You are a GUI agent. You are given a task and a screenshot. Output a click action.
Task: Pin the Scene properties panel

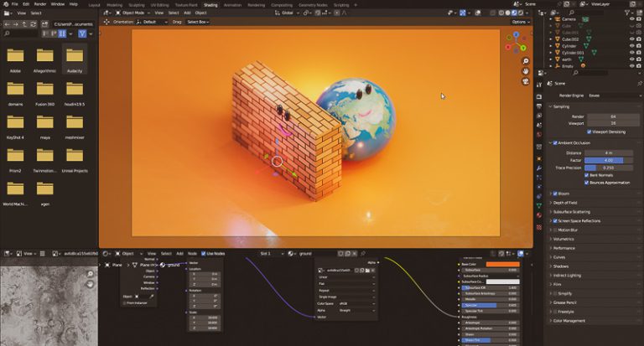tap(640, 83)
